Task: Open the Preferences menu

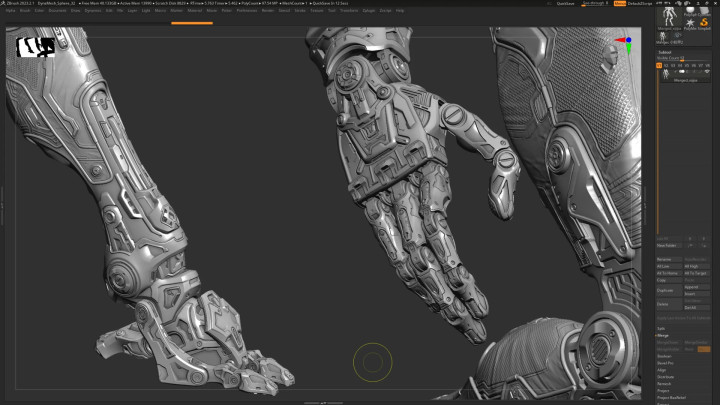Action: [247, 10]
